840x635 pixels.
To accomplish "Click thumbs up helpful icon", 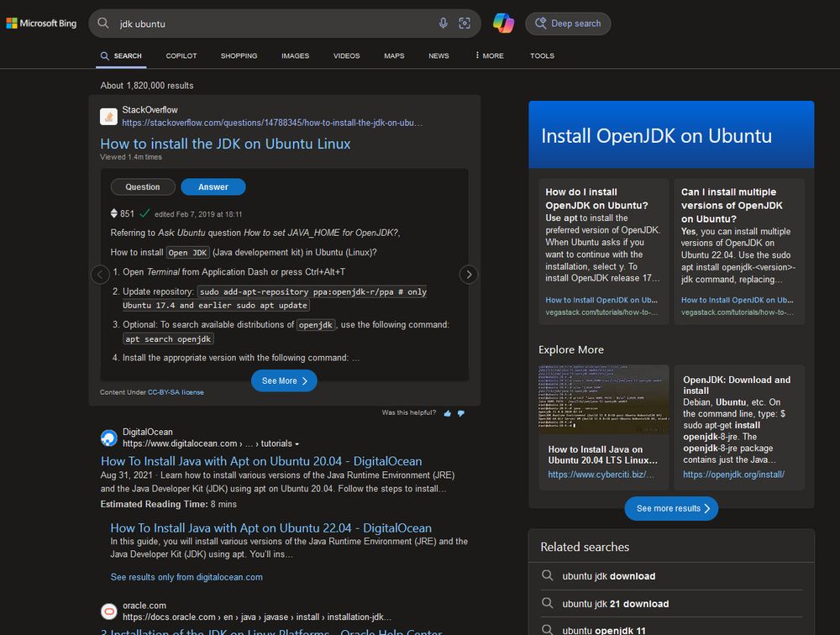I will (448, 413).
